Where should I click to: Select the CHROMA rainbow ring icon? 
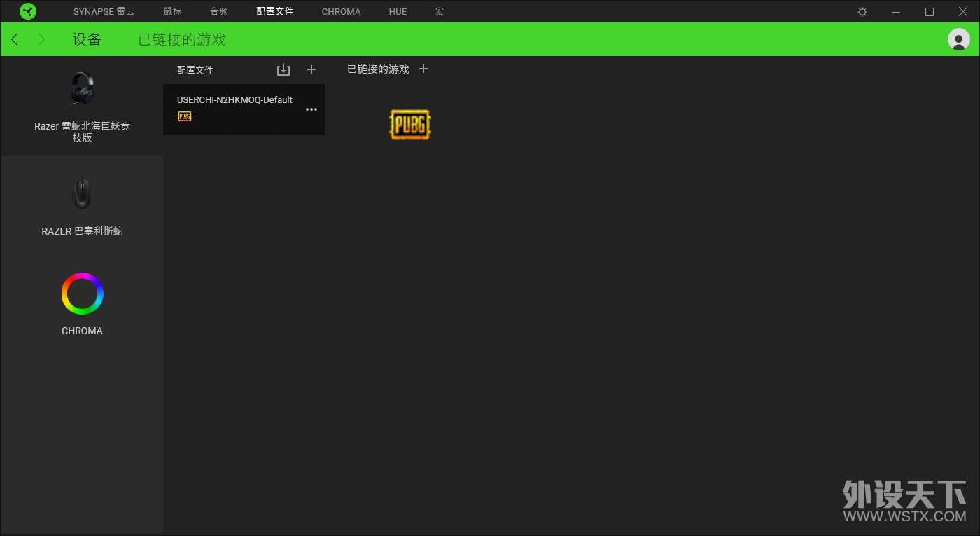pos(82,294)
